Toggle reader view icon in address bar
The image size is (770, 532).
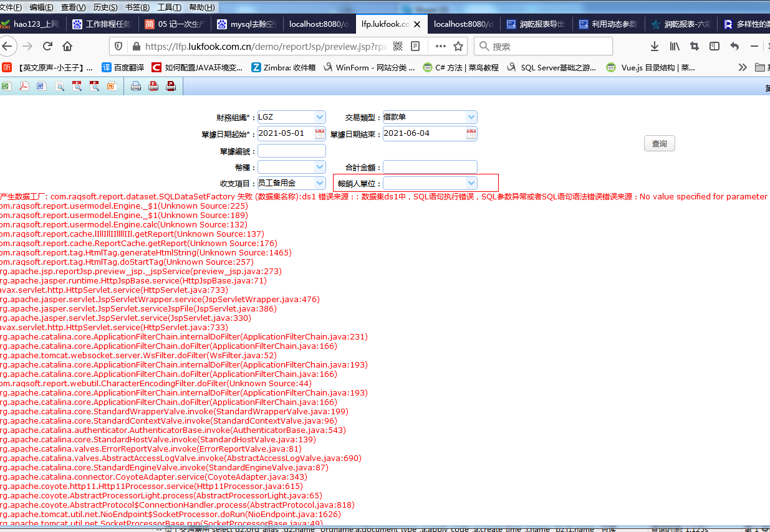(416, 46)
